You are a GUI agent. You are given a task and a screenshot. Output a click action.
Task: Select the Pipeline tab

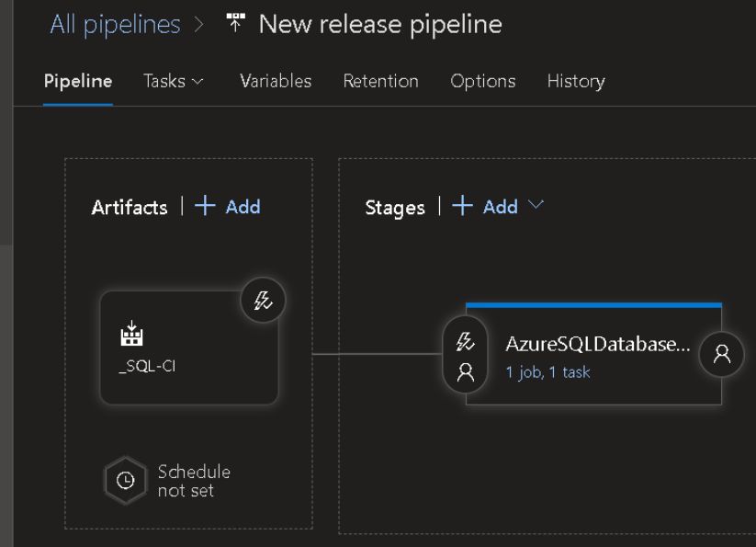pos(78,81)
